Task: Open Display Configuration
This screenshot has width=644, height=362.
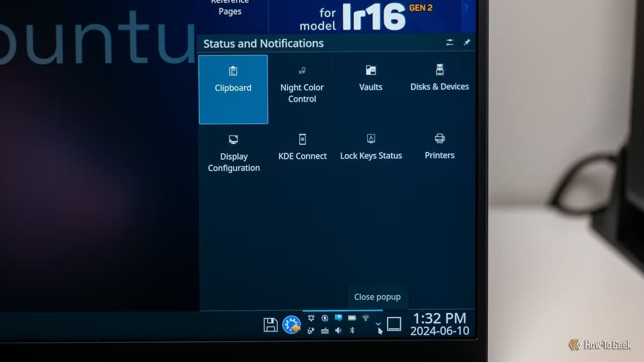Action: point(234,154)
